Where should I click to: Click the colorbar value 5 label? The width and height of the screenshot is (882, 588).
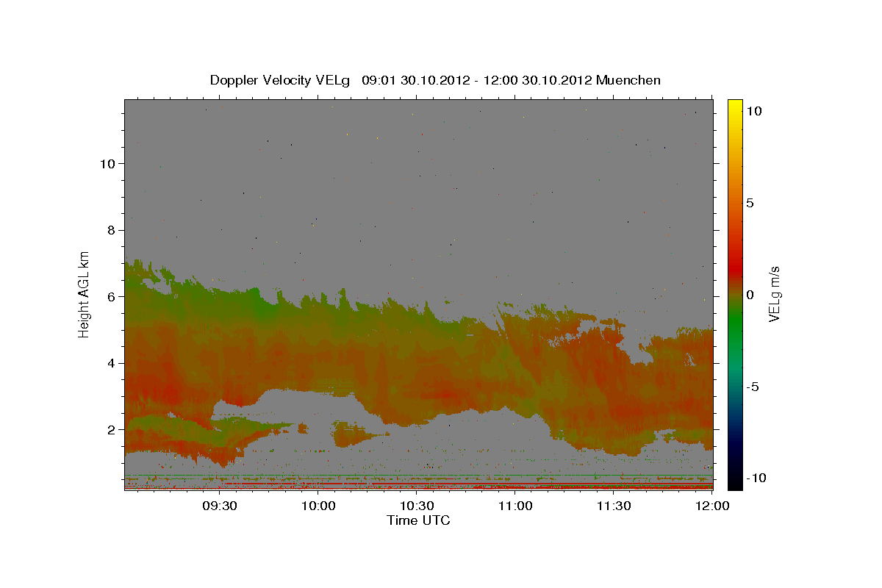[750, 203]
